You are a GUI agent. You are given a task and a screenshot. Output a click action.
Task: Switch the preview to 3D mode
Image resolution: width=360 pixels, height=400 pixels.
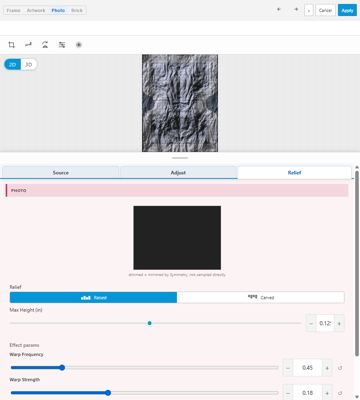tap(29, 65)
